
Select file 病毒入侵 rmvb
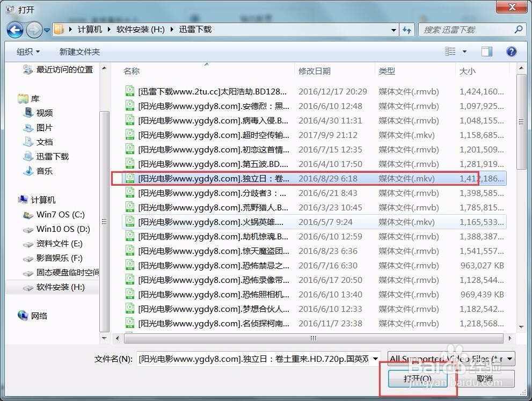coord(314,120)
